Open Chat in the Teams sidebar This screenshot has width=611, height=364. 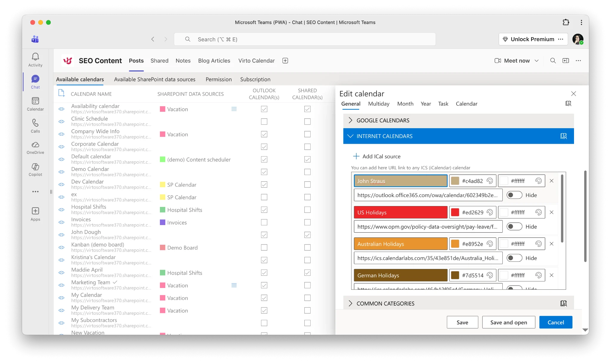coord(35,82)
